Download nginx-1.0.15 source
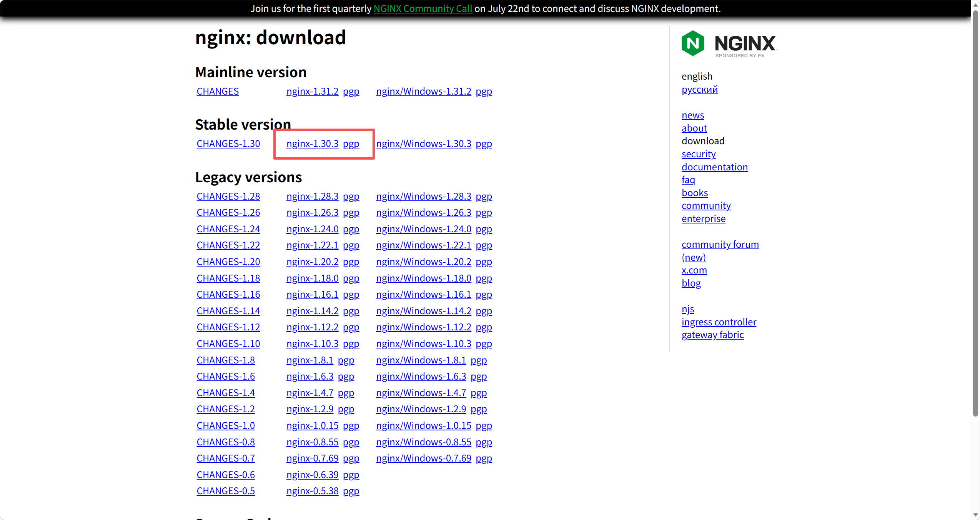 click(312, 425)
